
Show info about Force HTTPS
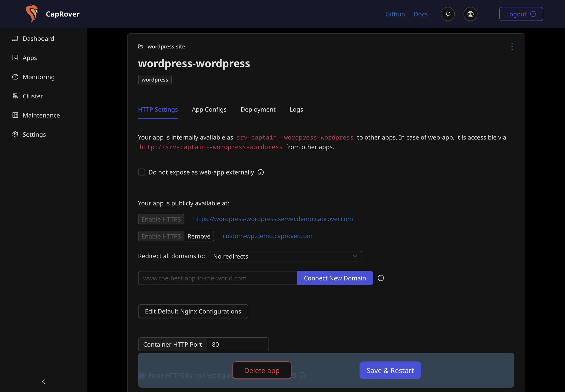[x=303, y=375]
